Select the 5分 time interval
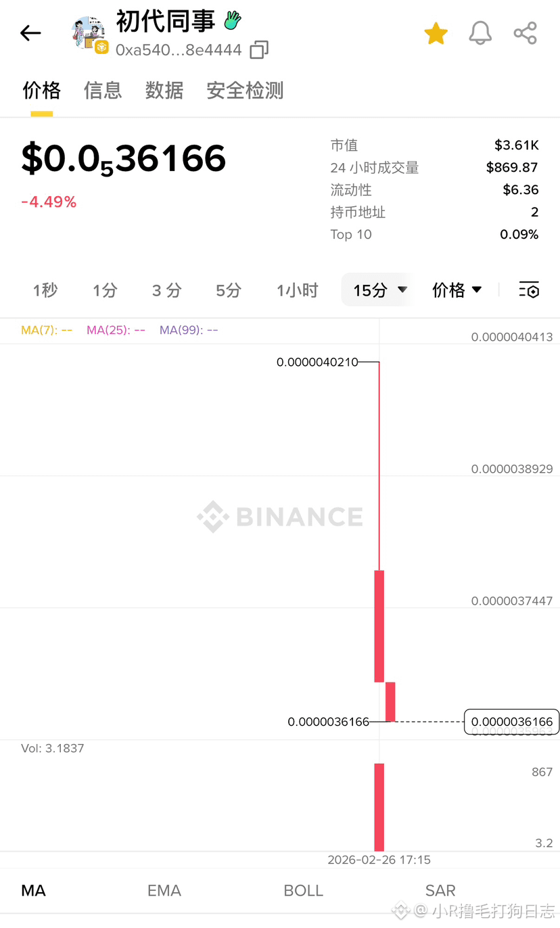 [x=229, y=290]
